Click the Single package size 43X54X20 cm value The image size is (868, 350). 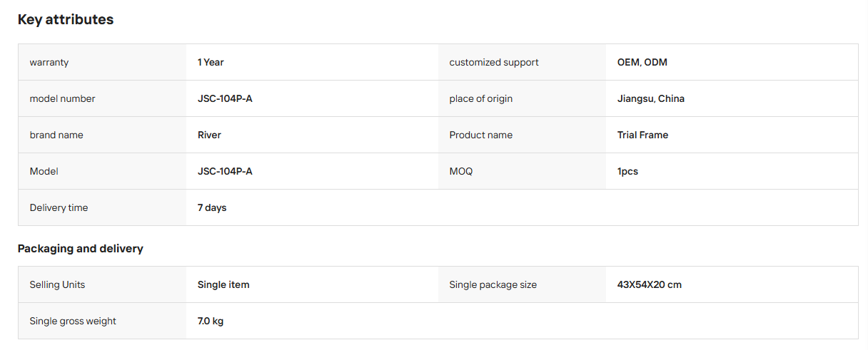650,284
